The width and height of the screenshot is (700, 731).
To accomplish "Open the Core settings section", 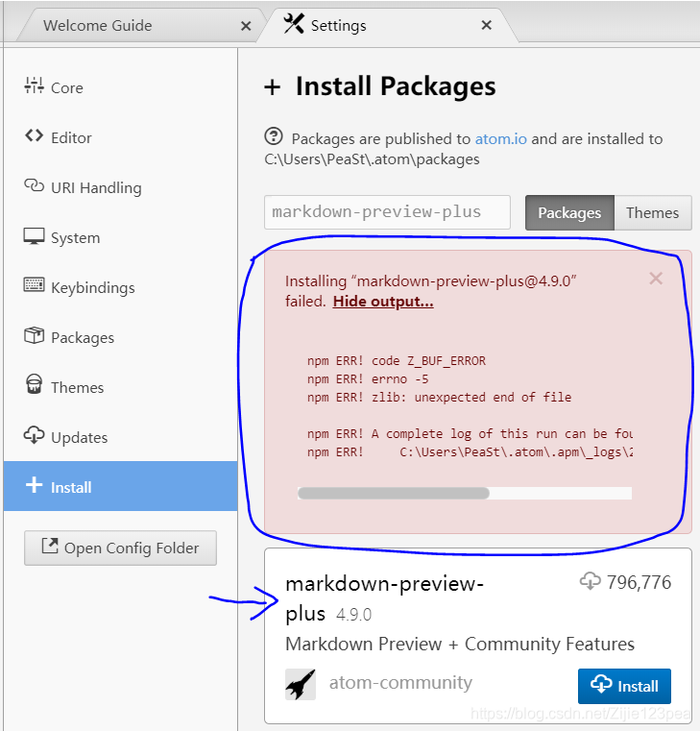I will 120,87.
